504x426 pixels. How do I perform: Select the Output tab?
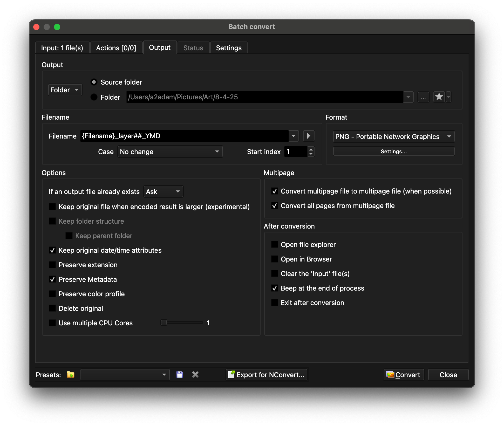coord(160,47)
